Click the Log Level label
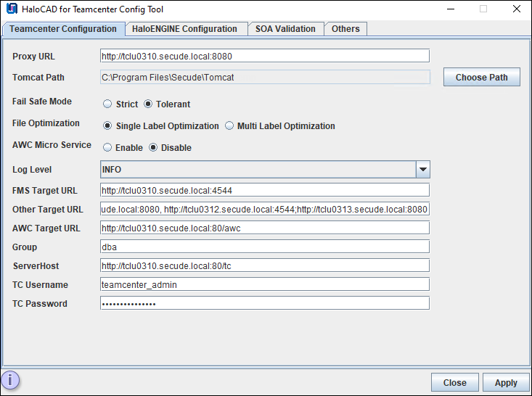532x396 pixels. pyautogui.click(x=32, y=170)
